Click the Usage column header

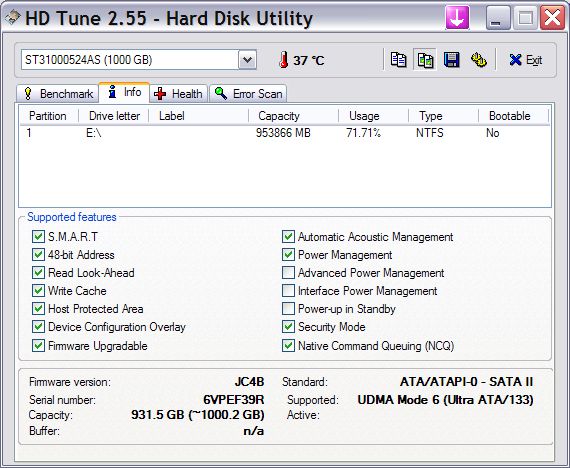pos(373,116)
